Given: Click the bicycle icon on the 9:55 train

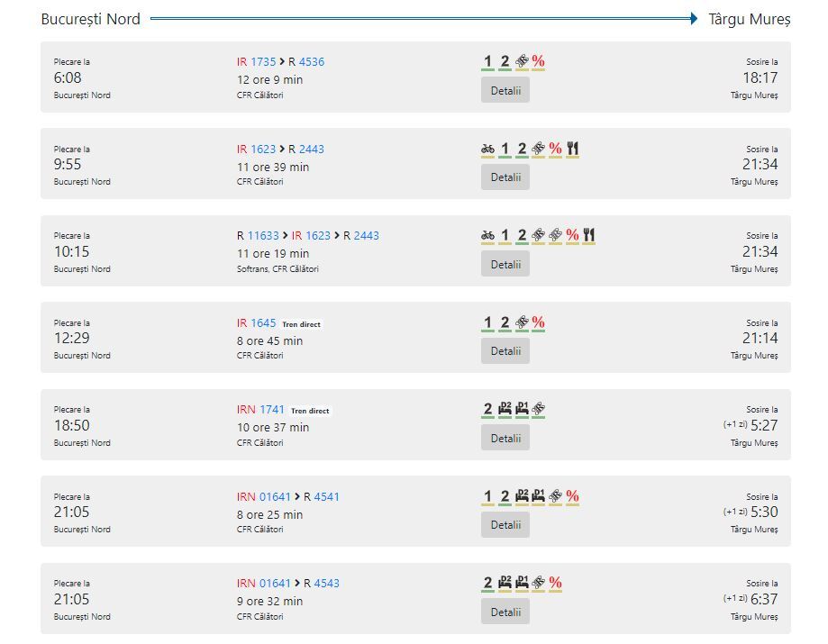Looking at the screenshot, I should click(x=487, y=150).
